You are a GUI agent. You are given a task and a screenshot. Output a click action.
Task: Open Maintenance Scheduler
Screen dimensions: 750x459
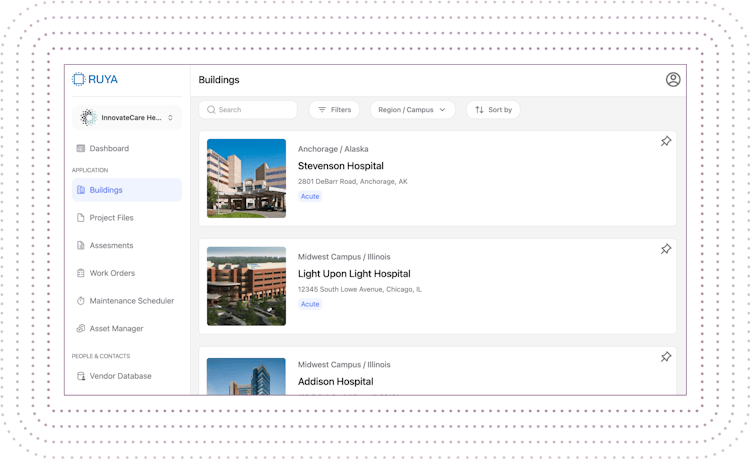click(127, 301)
